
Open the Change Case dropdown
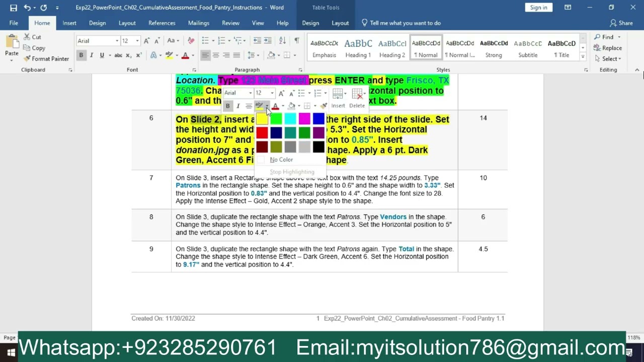(x=173, y=41)
